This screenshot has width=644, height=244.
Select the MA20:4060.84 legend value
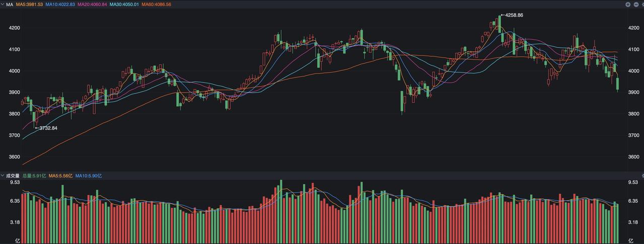tap(92, 4)
